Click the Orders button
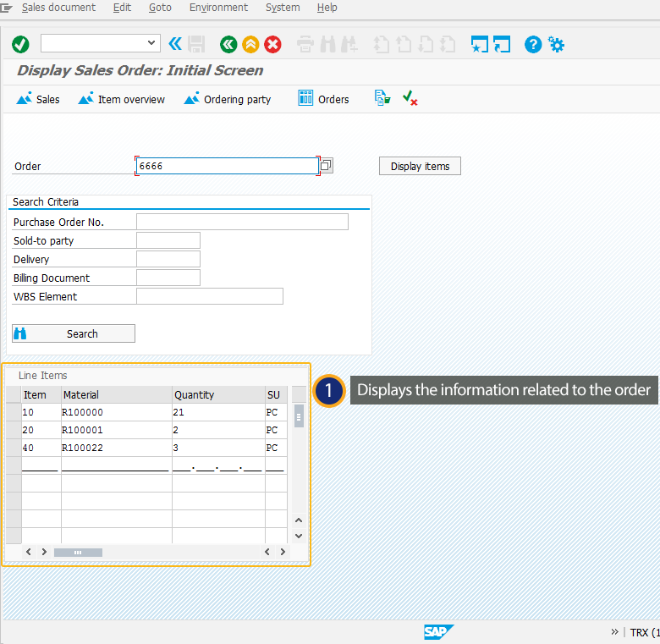 [x=323, y=99]
